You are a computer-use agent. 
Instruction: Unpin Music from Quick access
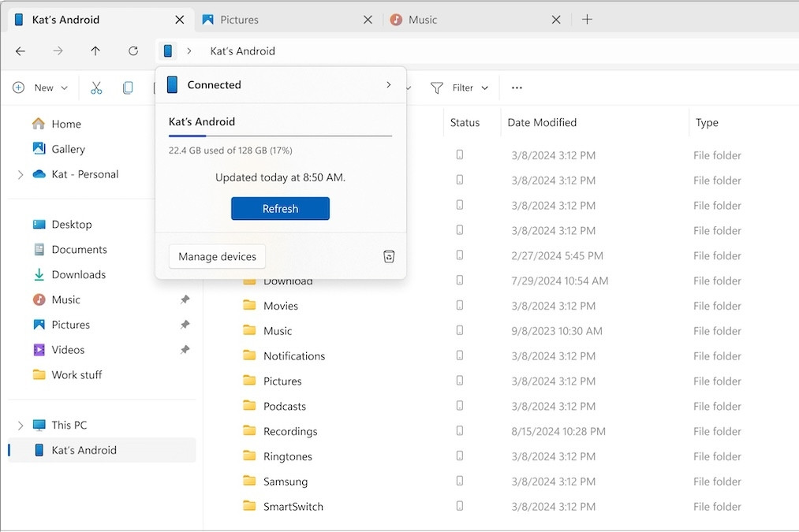coord(185,299)
